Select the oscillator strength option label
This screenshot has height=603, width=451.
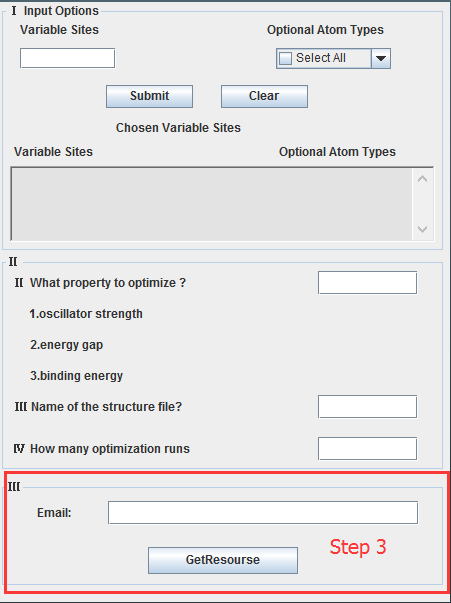coord(86,314)
